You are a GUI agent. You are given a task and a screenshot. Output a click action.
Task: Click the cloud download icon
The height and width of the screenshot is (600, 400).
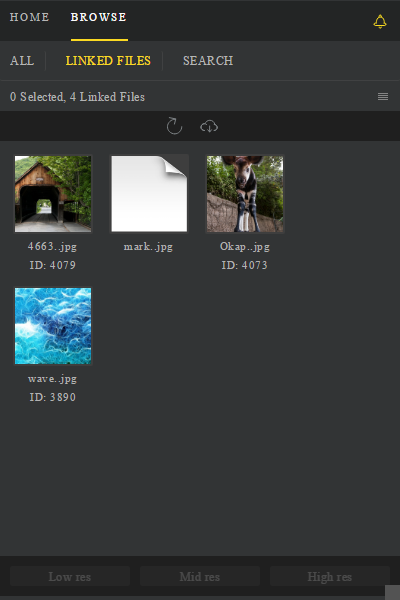click(x=209, y=126)
